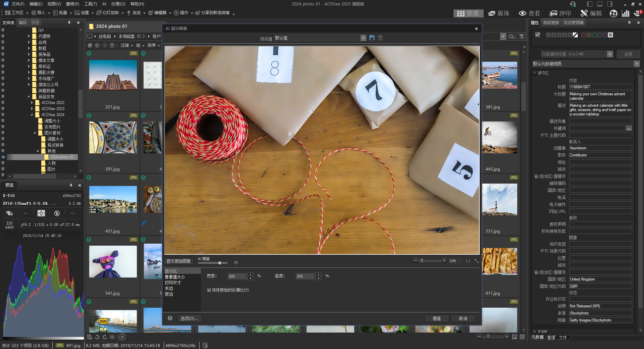Switch to Edit mode
Viewport: 644px width, 349px height.
click(591, 13)
